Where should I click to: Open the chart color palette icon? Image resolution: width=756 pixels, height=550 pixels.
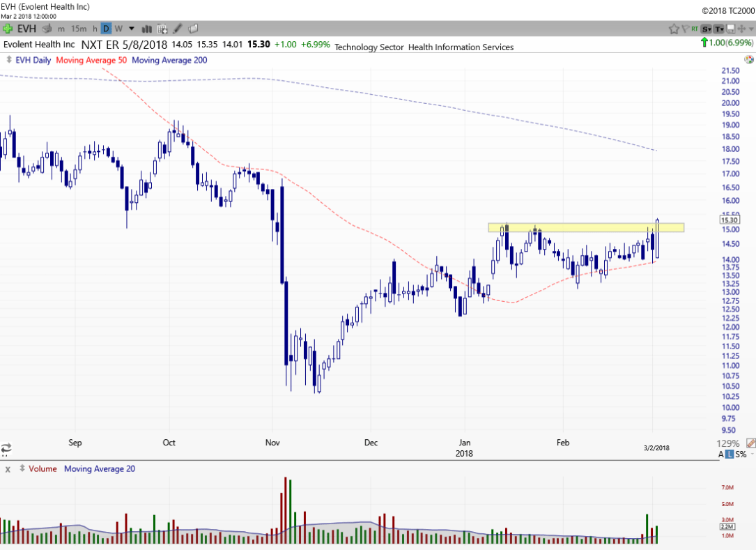coord(748,60)
